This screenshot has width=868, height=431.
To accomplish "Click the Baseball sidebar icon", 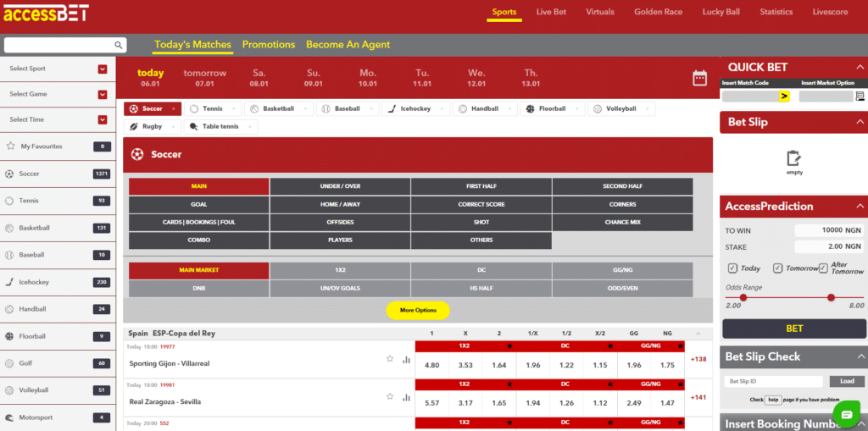I will click(x=8, y=255).
